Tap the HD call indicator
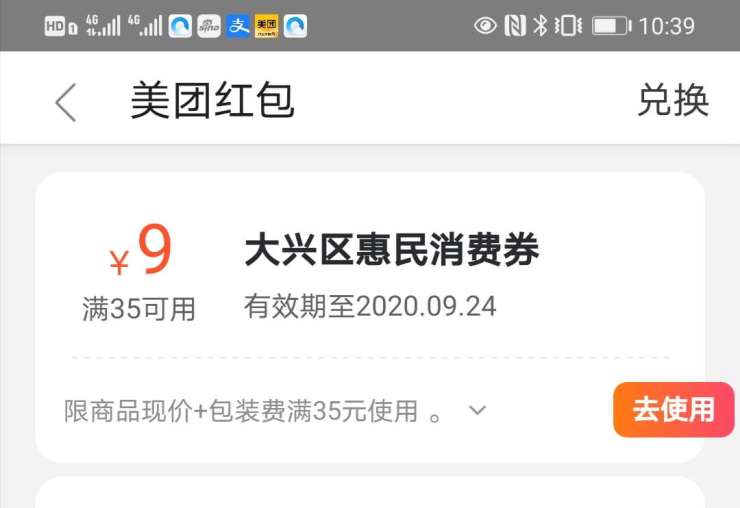 pyautogui.click(x=61, y=26)
